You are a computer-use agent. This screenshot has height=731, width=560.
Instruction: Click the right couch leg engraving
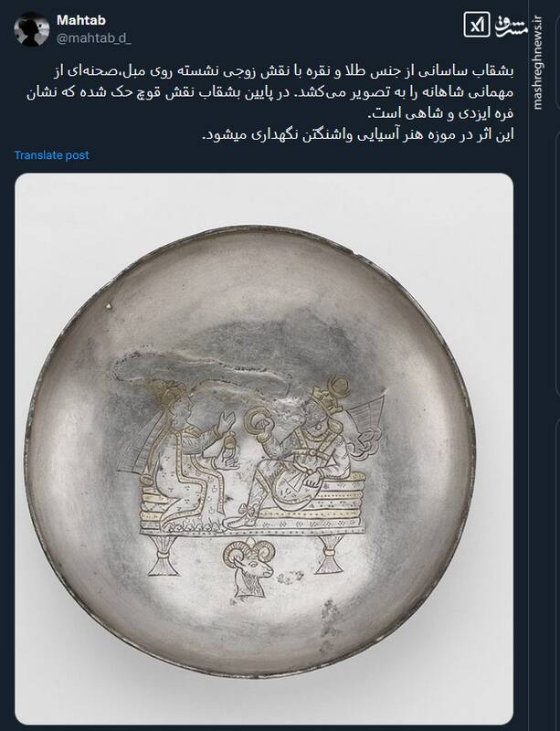pyautogui.click(x=332, y=554)
